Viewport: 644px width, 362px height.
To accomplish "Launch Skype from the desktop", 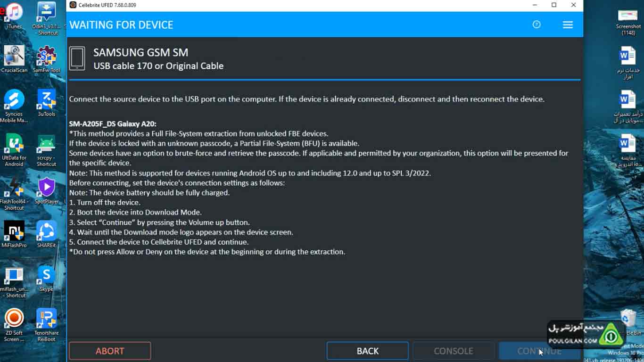I will coord(47,279).
